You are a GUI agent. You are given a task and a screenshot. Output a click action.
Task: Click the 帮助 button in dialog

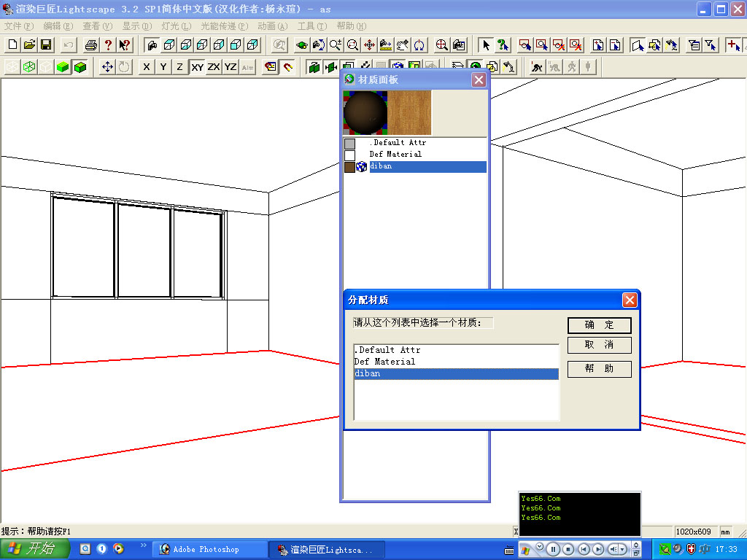pos(600,368)
